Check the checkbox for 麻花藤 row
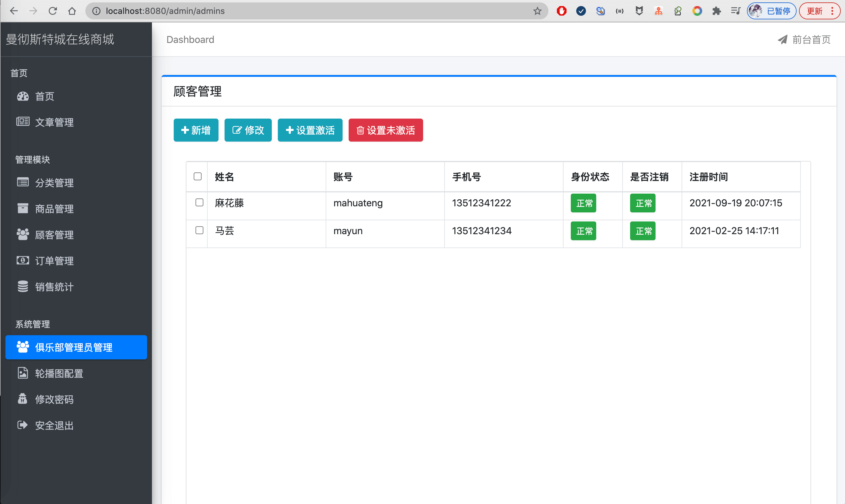The image size is (845, 504). (199, 202)
